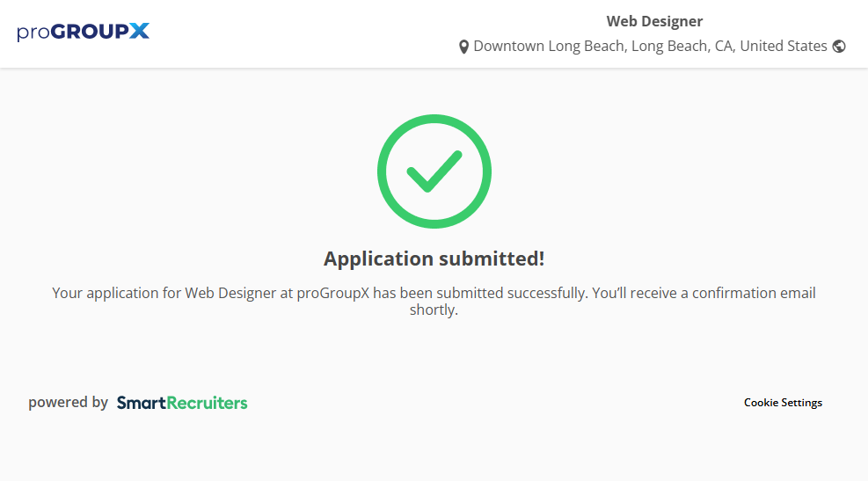Screen dimensions: 868x481
Task: Click the 'Application submitted!' heading
Action: pyautogui.click(x=434, y=259)
